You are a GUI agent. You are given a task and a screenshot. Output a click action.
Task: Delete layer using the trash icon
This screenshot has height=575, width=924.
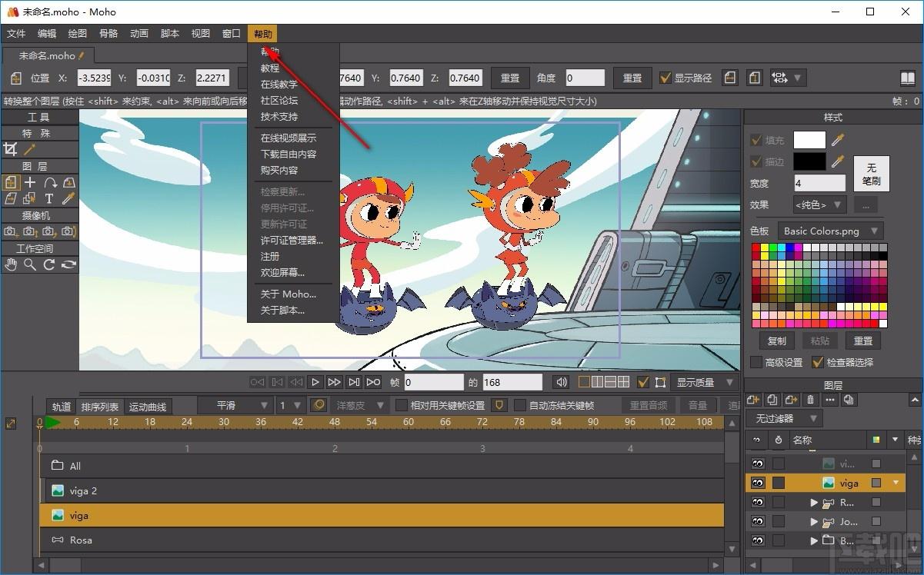tap(810, 400)
